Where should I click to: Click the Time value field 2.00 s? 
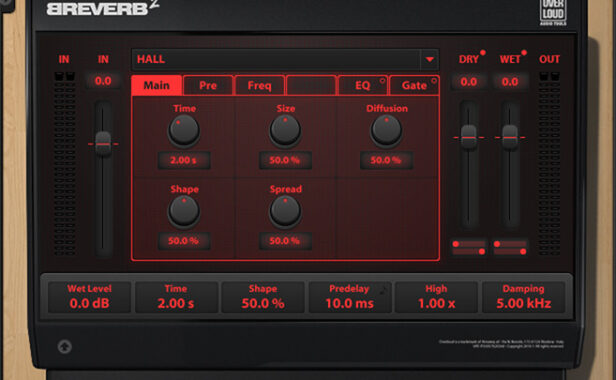[183, 160]
